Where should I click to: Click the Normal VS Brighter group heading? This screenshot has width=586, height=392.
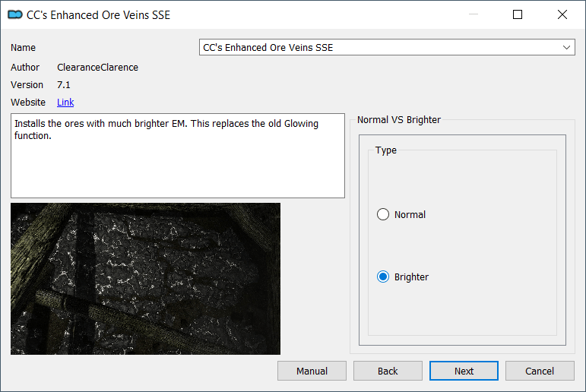pyautogui.click(x=399, y=119)
